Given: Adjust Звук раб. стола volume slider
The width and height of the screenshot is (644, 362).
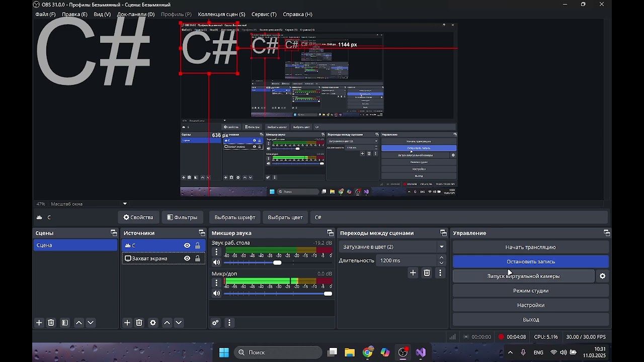Looking at the screenshot, I should (277, 262).
